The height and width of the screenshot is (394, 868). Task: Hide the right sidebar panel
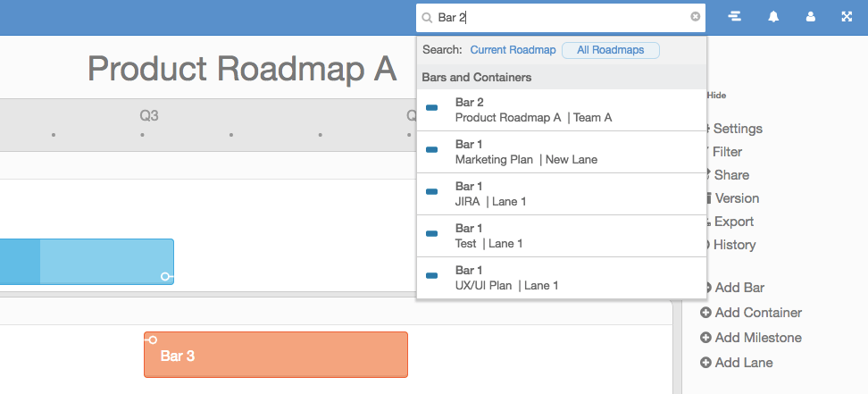[716, 95]
